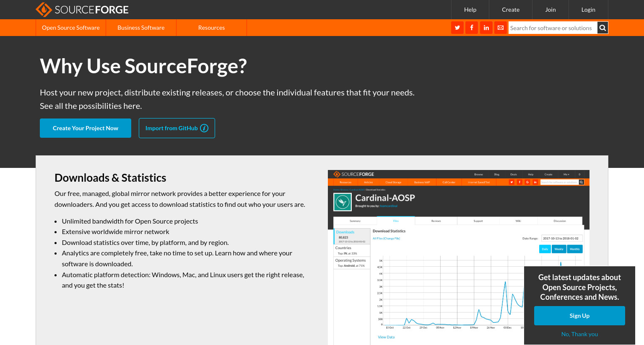Click the 'Our free, managed, global mirror network' paragraph
Image resolution: width=644 pixels, height=345 pixels.
click(180, 199)
